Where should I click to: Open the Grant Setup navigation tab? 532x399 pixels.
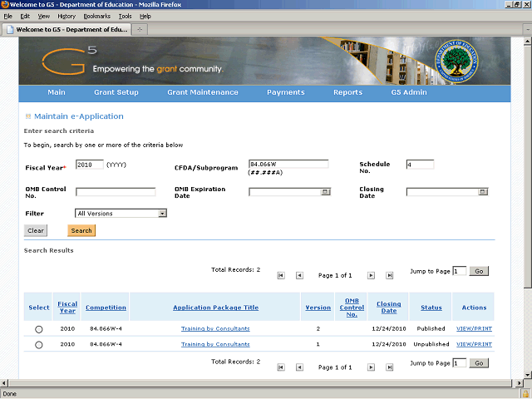(x=116, y=92)
